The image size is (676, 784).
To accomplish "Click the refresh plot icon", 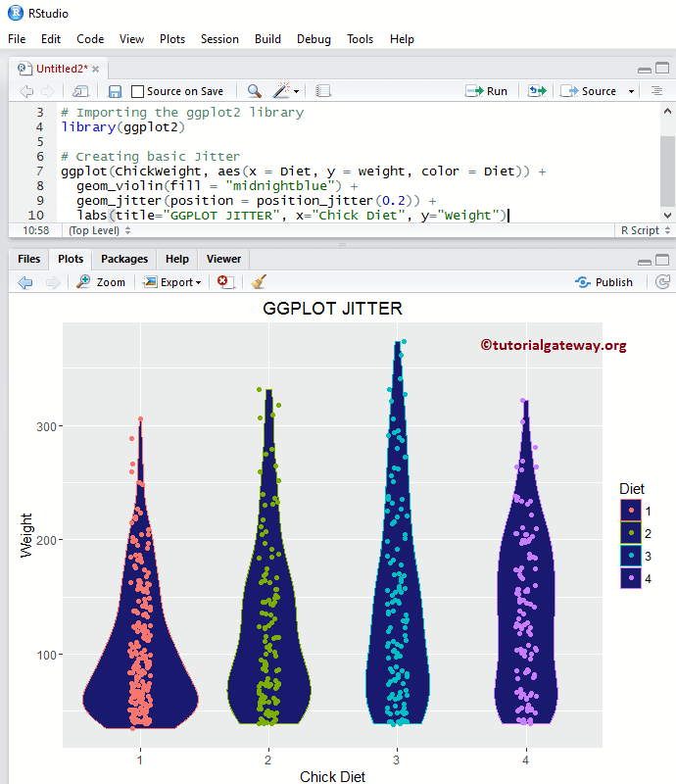I will (x=662, y=282).
